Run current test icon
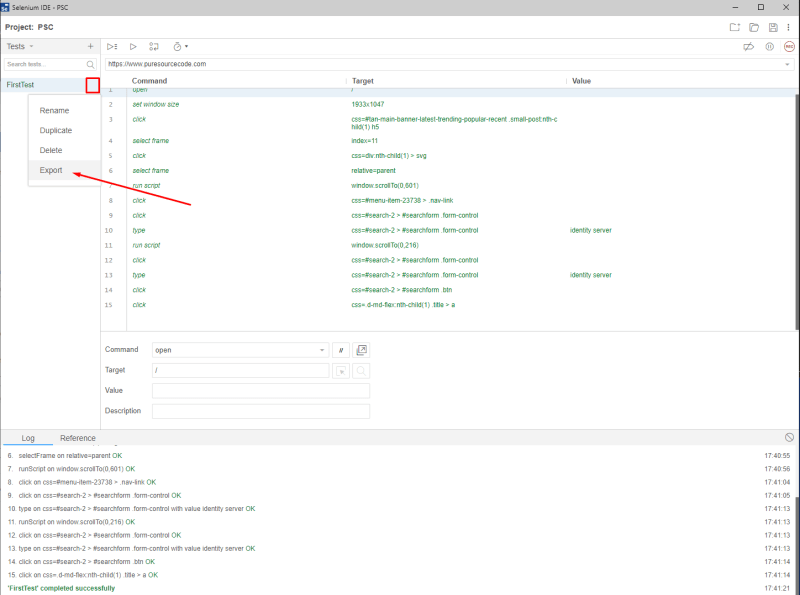Viewport: 800px width, 595px height. (133, 46)
